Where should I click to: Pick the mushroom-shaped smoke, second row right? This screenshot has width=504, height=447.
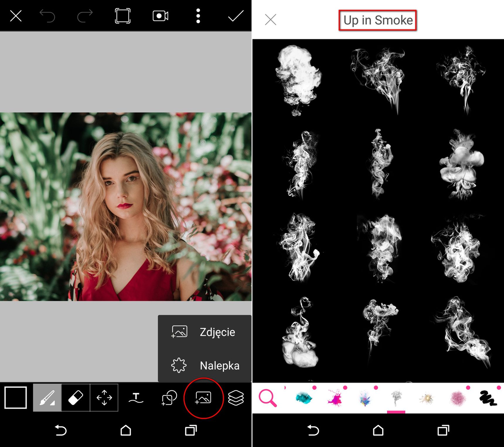(x=462, y=164)
